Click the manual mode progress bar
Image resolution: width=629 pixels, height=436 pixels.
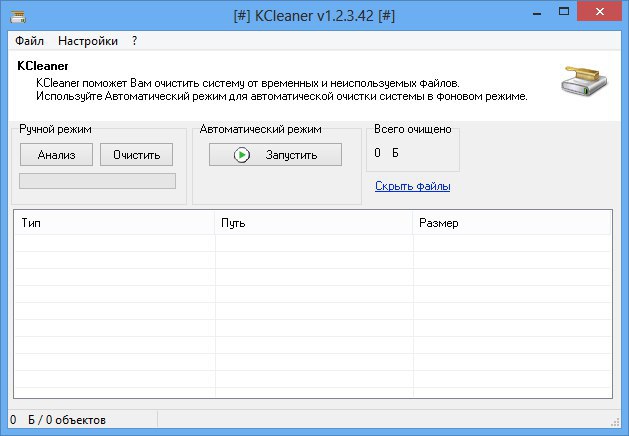(x=97, y=181)
